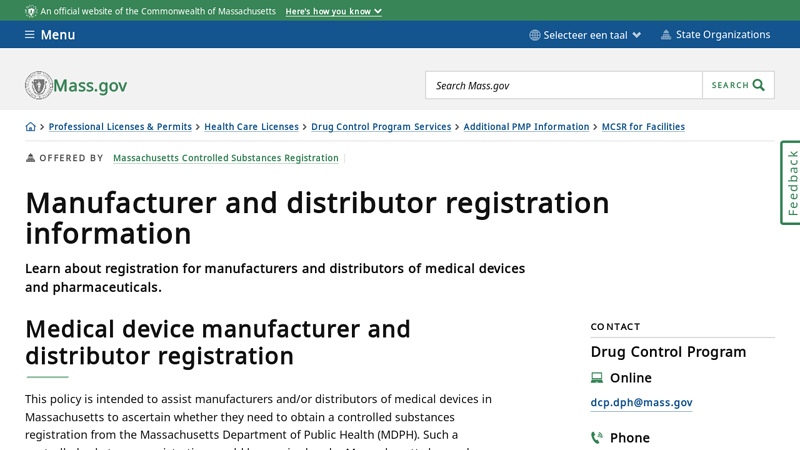This screenshot has width=800, height=450.
Task: Click the Online laptop icon
Action: click(x=596, y=378)
